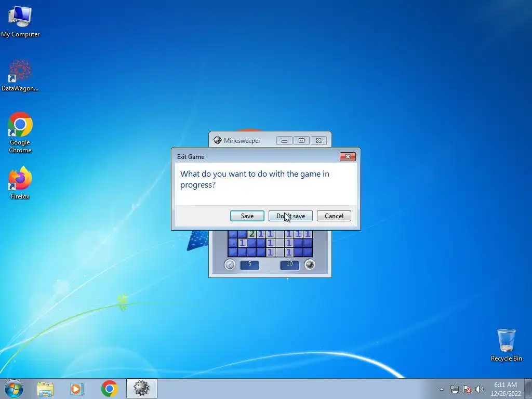Click the green 2 tile in Minesweeper
Image resolution: width=532 pixels, height=399 pixels.
(251, 234)
